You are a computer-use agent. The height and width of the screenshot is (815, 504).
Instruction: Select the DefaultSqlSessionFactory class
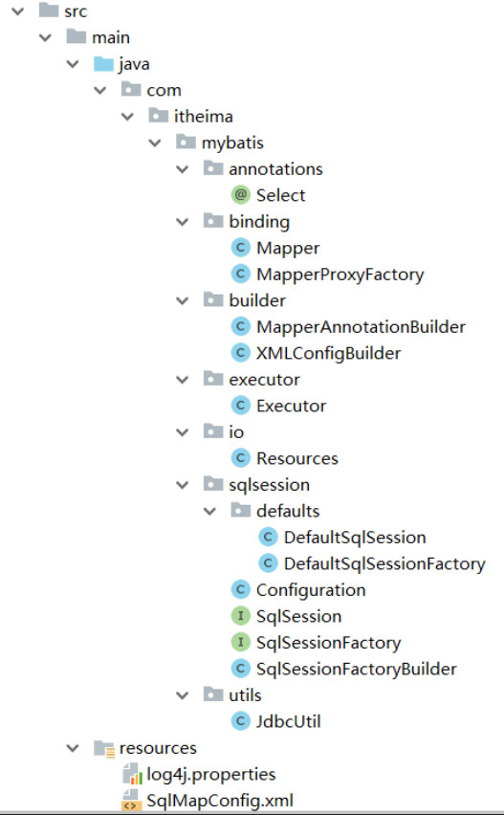click(384, 563)
